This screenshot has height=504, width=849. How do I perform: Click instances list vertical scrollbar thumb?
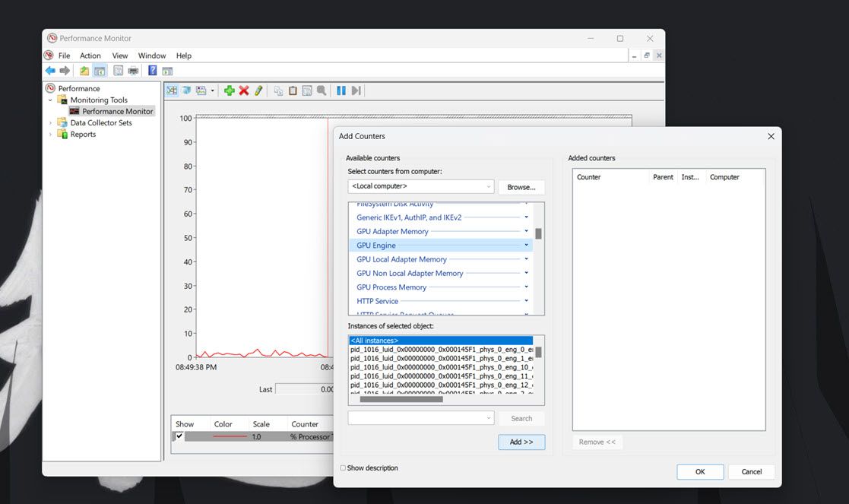point(538,352)
